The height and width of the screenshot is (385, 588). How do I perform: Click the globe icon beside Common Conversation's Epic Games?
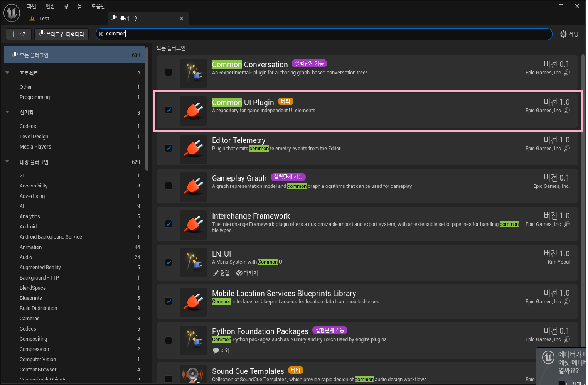point(567,73)
